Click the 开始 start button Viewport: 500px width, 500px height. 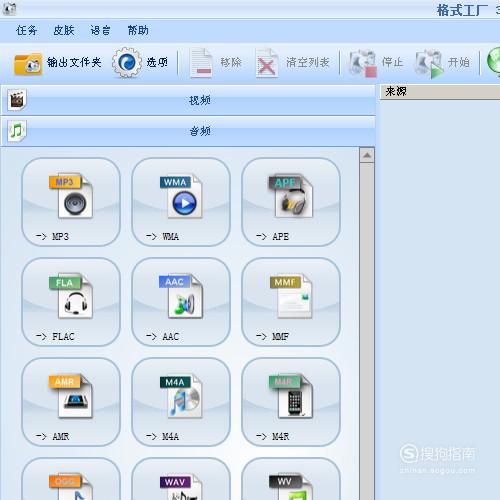(442, 63)
